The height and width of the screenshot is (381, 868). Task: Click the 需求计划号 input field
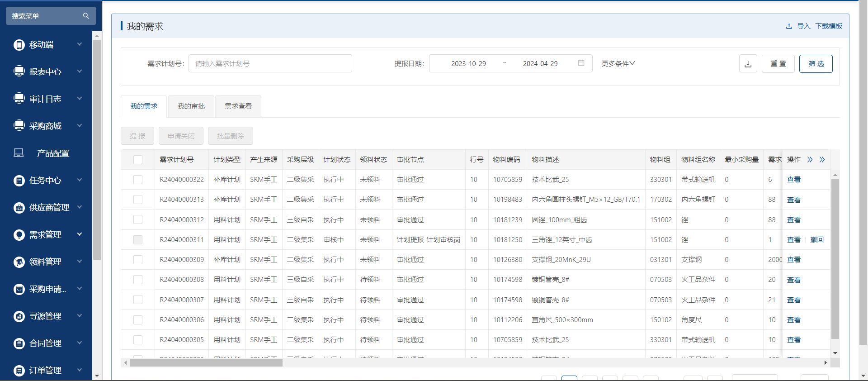[x=270, y=64]
